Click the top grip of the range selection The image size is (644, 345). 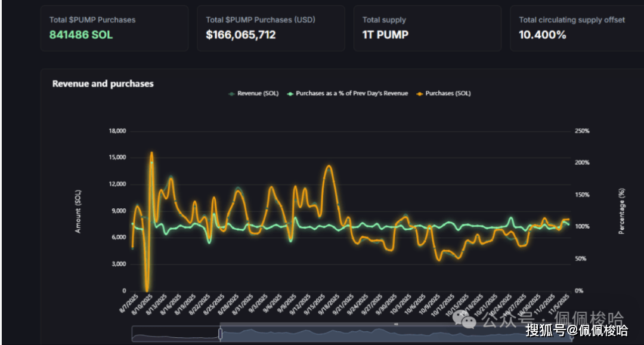pyautogui.click(x=395, y=324)
